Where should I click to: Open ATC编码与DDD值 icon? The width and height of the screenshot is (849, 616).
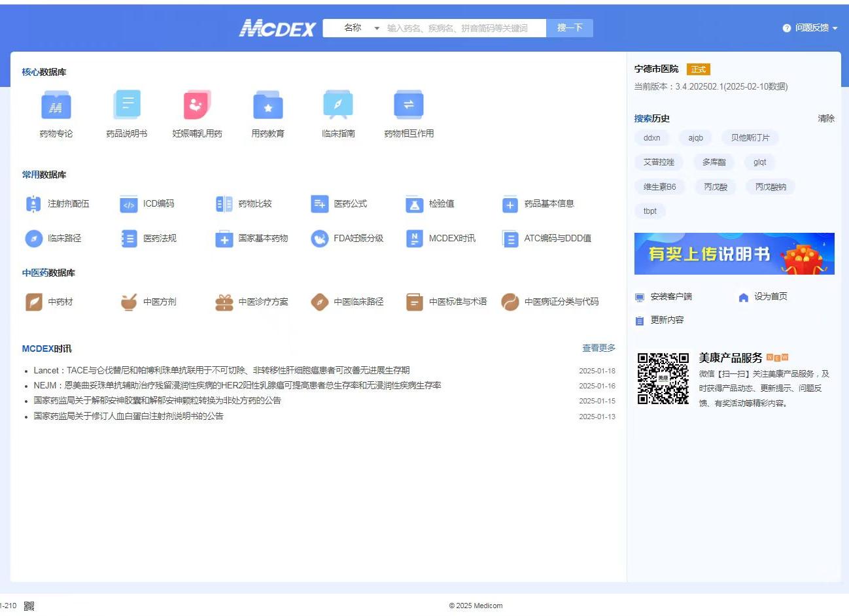[510, 239]
